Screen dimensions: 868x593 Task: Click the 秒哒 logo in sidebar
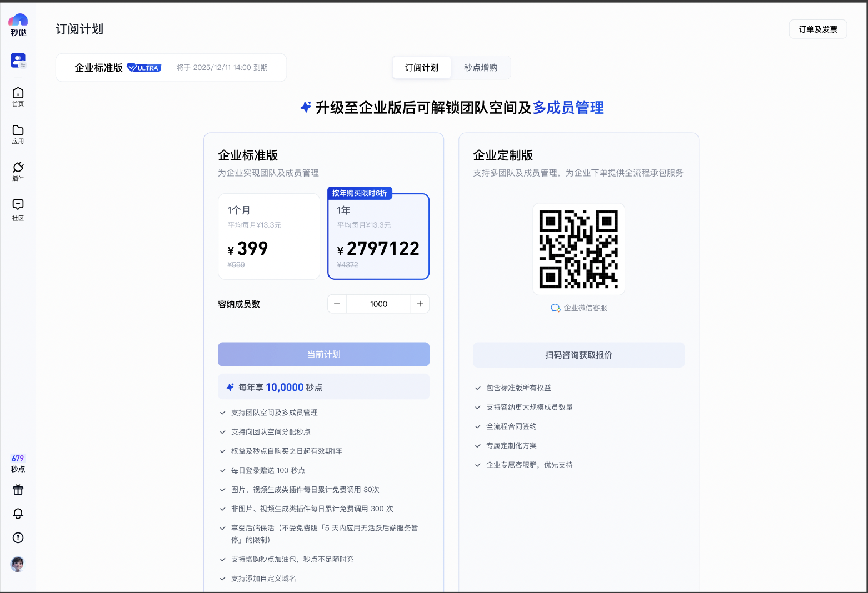click(18, 24)
